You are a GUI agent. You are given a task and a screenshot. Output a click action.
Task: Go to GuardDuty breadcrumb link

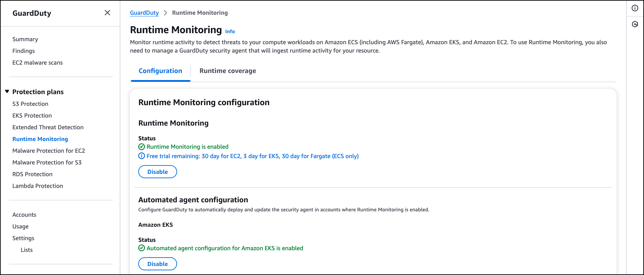(x=144, y=13)
